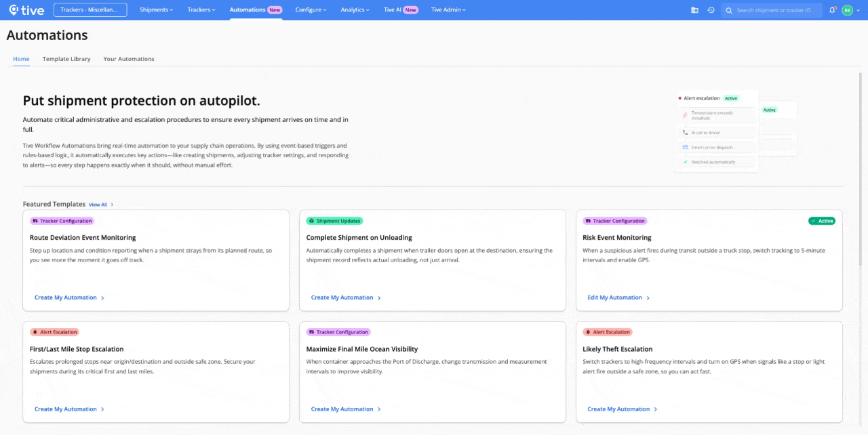Open the Tive Admin menu
Viewport: 868px width, 435px height.
click(x=449, y=9)
